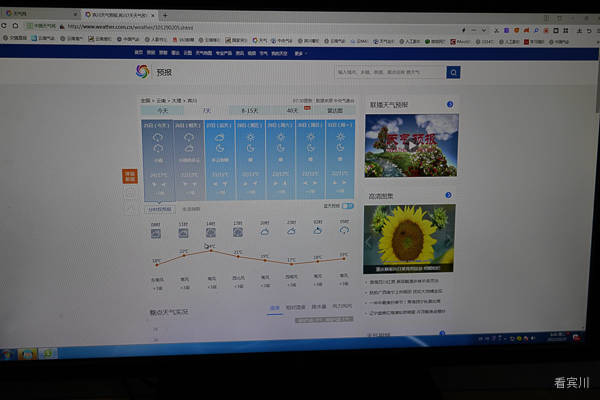The image size is (600, 400).
Task: Open 预警 in the blue navigation bar
Action: point(163,53)
